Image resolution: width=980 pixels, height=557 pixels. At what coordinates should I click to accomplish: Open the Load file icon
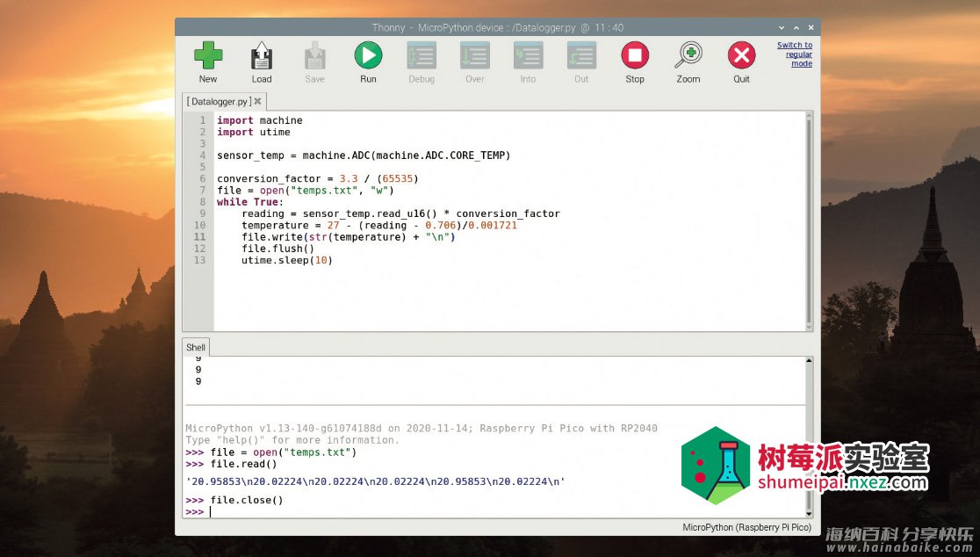[262, 61]
